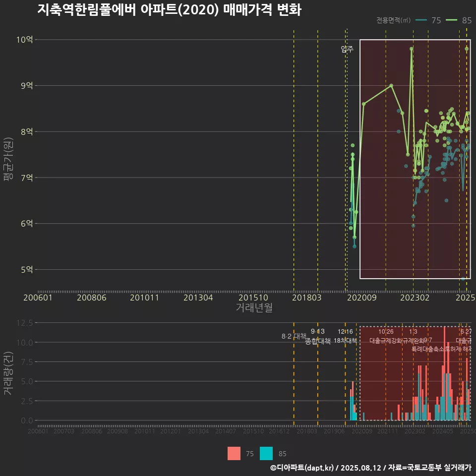Image resolution: width=476 pixels, height=476 pixels.
Task: Click the '201201' label on volume chart axis
Action: click(x=170, y=431)
